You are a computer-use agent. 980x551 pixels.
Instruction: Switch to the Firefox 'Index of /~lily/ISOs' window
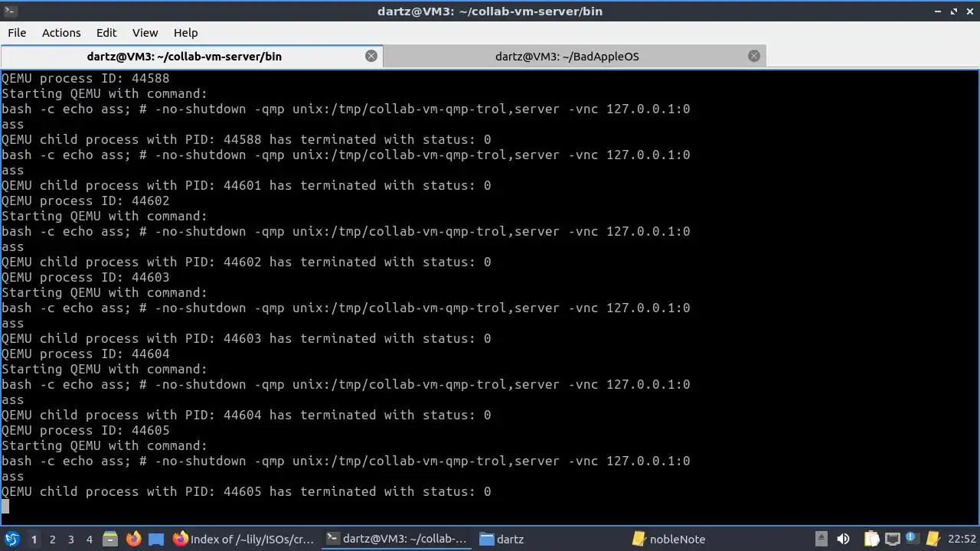[x=243, y=539]
